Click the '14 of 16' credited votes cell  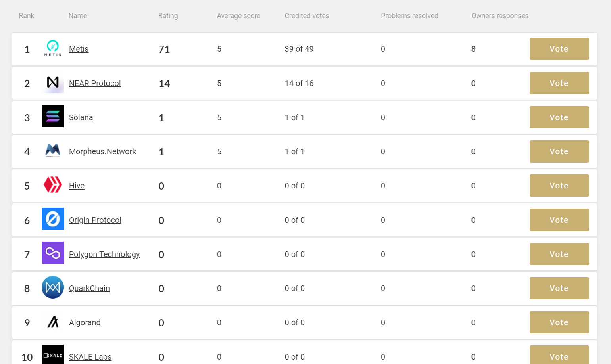click(299, 83)
